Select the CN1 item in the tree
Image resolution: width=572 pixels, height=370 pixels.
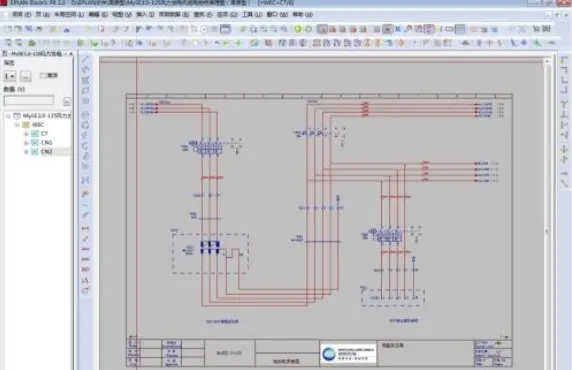point(46,143)
